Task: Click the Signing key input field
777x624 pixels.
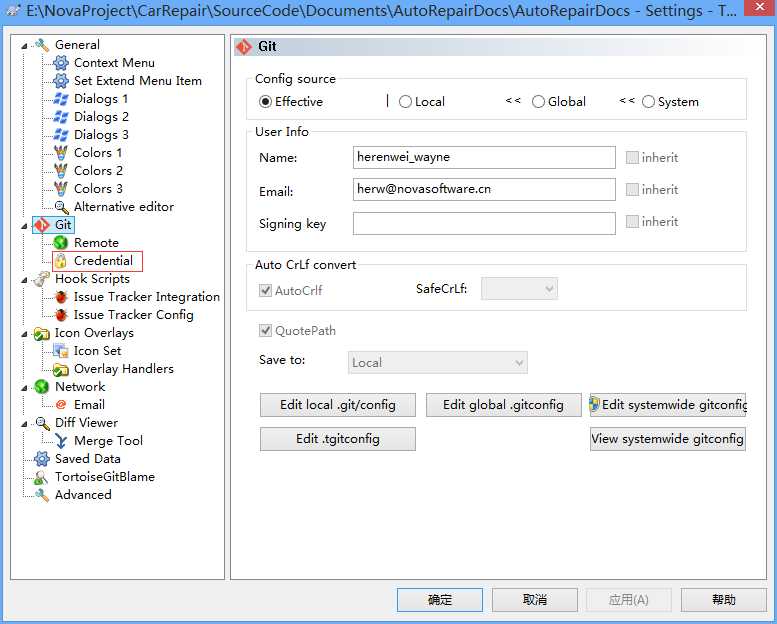Action: tap(484, 224)
